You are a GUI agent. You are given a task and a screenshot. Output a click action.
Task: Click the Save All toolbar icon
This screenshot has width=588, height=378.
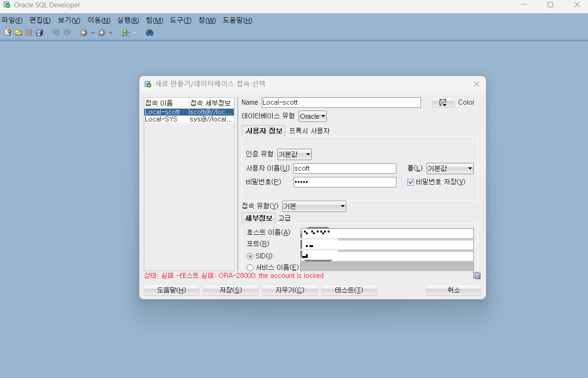point(40,33)
